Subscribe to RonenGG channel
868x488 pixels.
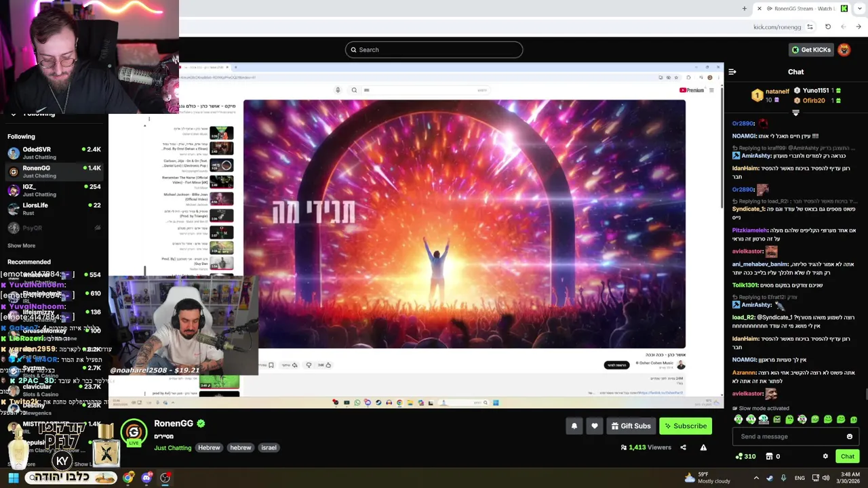coord(685,426)
